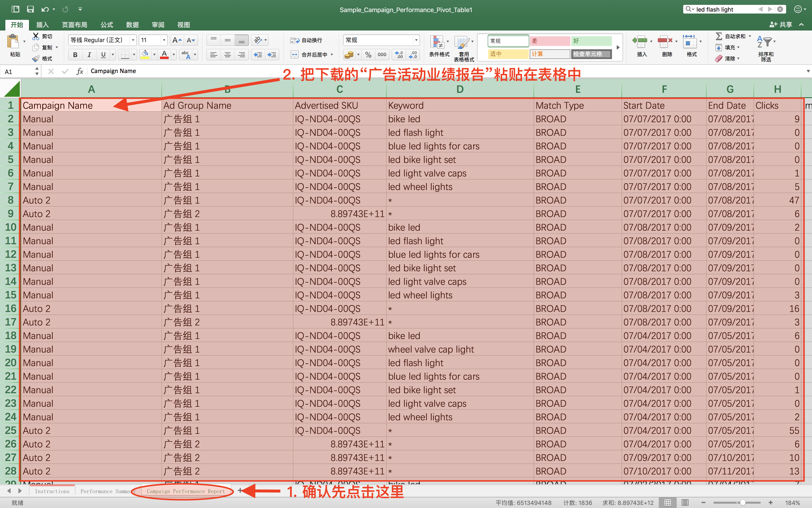Toggle Italic formatting
Image resolution: width=812 pixels, height=508 pixels.
tap(89, 55)
